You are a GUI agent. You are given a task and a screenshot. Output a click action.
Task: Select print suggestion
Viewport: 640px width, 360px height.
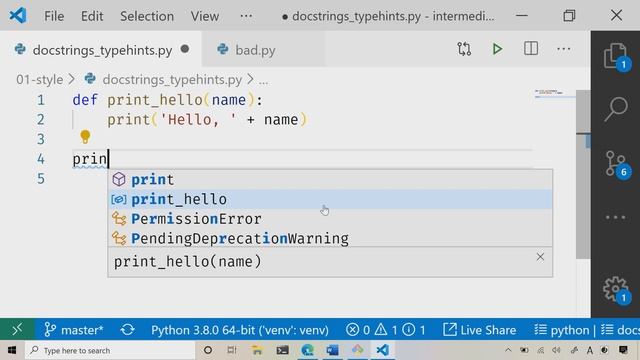pos(330,180)
